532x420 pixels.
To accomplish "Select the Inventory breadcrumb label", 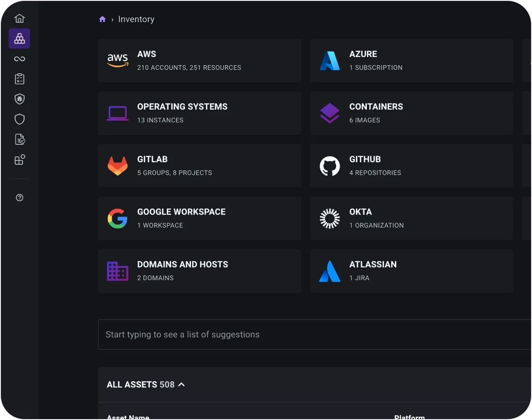I will [x=136, y=19].
